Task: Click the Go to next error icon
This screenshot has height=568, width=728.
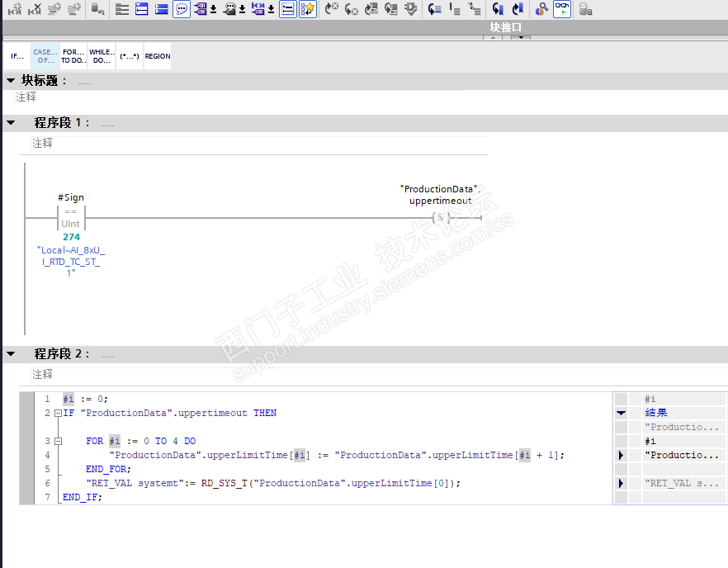Action: 332,9
